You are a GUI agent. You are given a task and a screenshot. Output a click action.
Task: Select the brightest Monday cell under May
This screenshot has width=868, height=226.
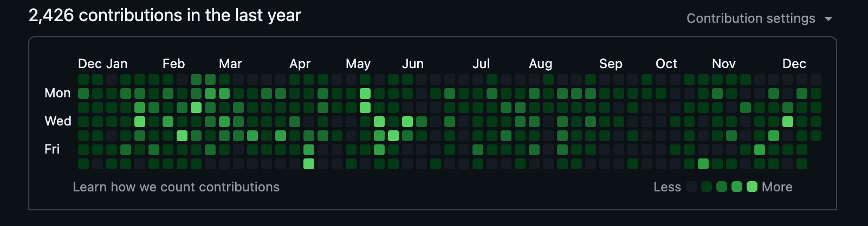365,94
